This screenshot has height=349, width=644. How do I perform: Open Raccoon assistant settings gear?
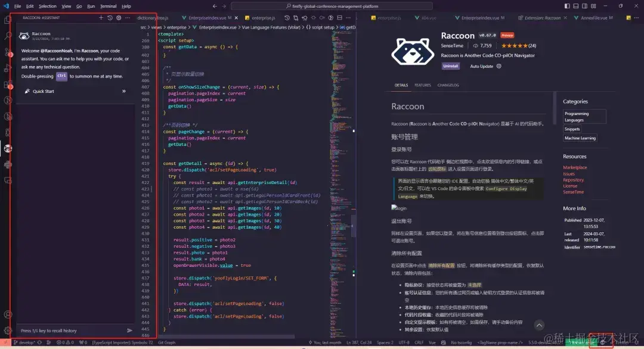point(119,18)
